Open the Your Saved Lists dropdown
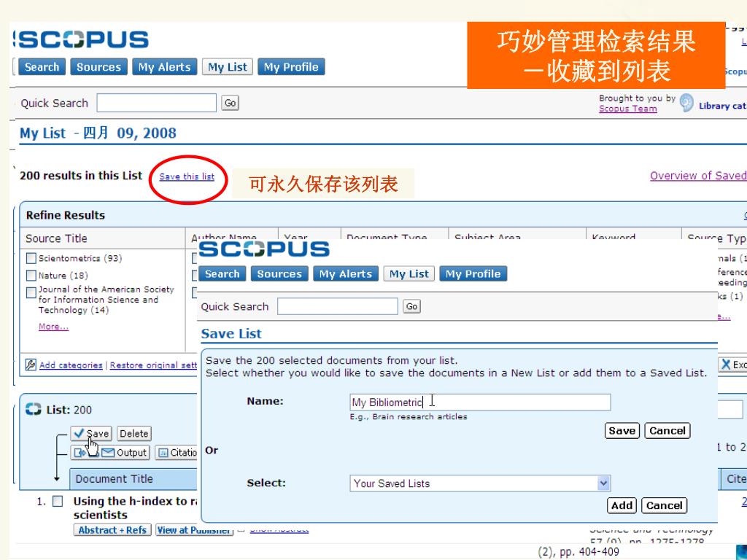 click(480, 483)
